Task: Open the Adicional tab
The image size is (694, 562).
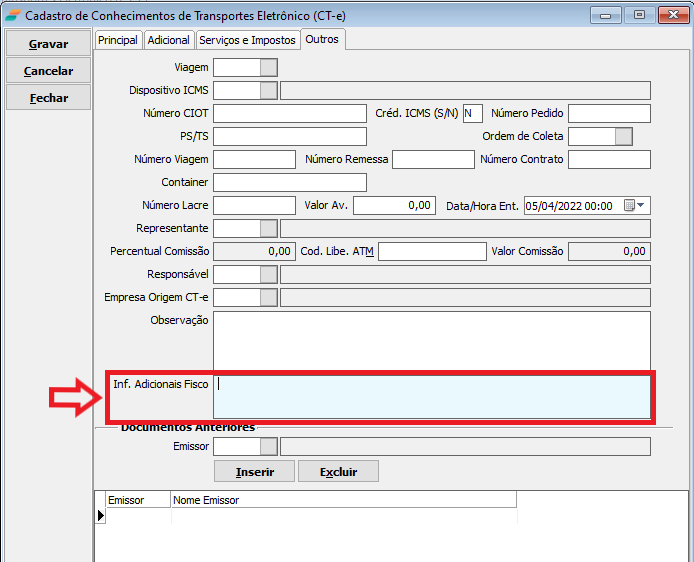Action: pos(168,39)
